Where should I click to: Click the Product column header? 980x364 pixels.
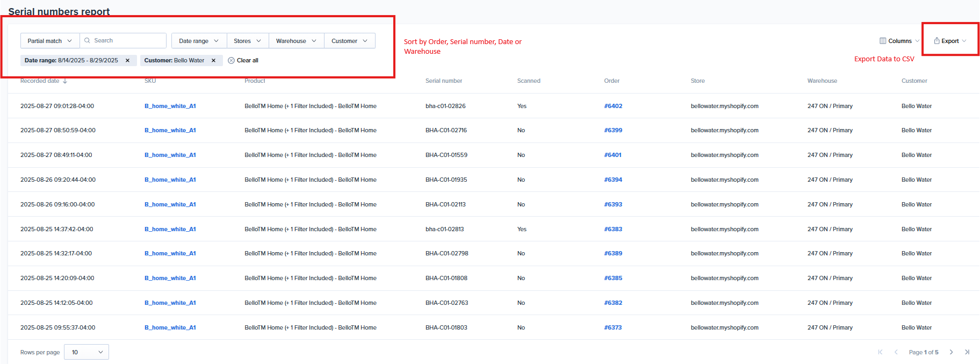pos(255,81)
